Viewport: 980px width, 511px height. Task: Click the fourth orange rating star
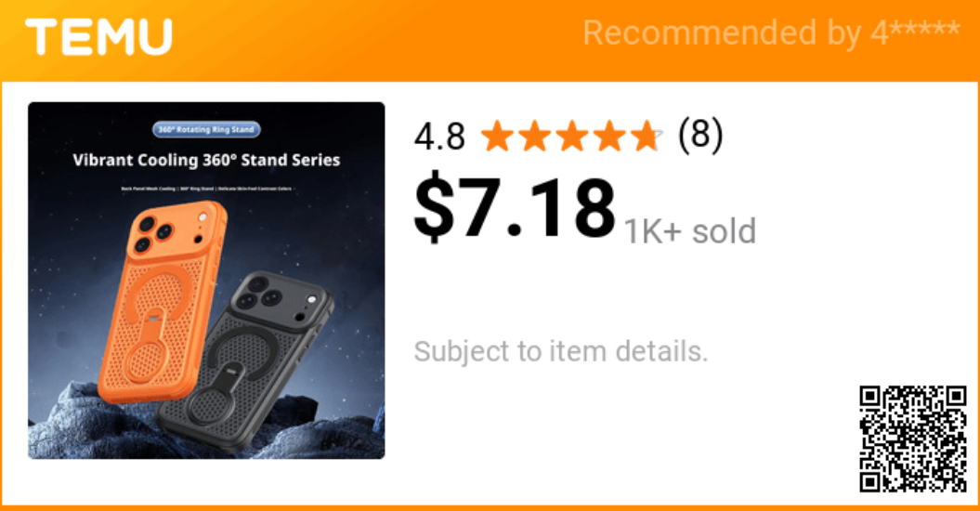pyautogui.click(x=609, y=137)
